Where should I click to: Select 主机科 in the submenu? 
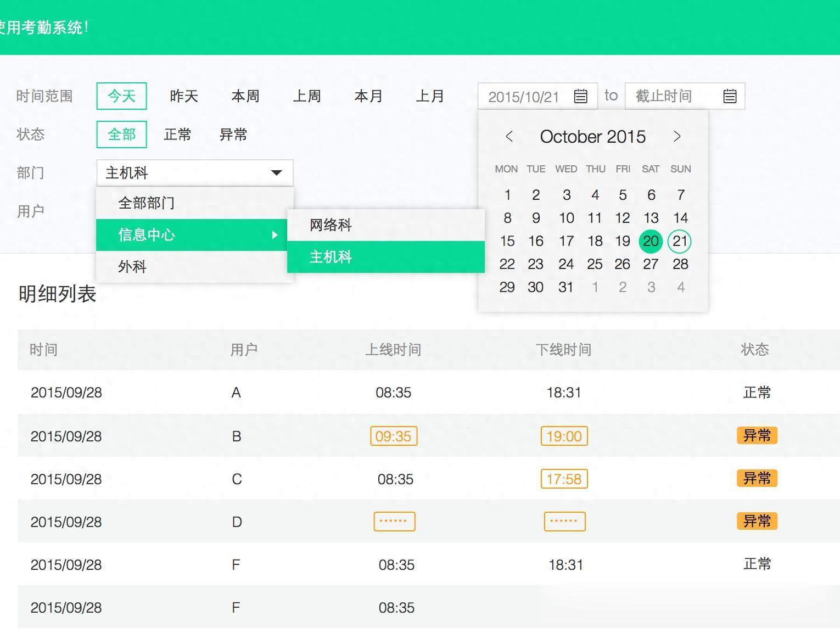tap(331, 257)
